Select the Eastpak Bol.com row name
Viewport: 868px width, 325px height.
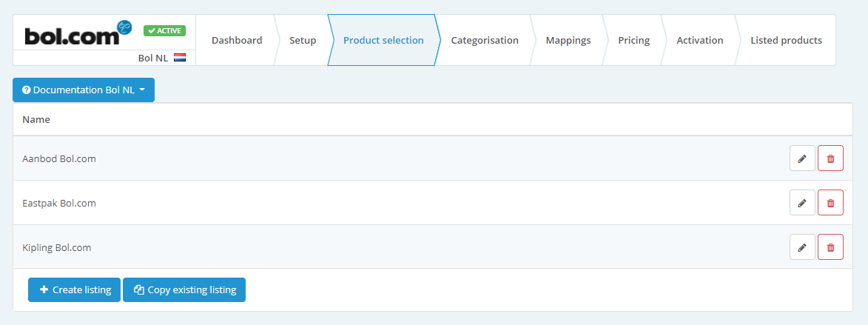[59, 203]
